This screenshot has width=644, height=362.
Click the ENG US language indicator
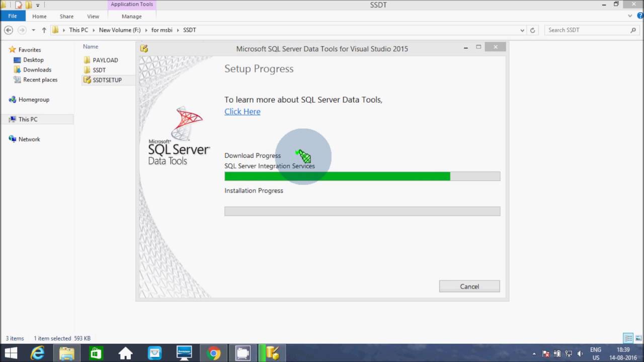(x=596, y=353)
